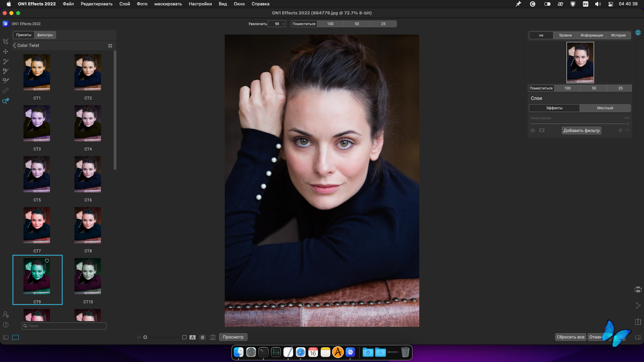The height and width of the screenshot is (362, 644).
Task: Switch preset thumbnails to grid view icon
Action: click(x=110, y=46)
